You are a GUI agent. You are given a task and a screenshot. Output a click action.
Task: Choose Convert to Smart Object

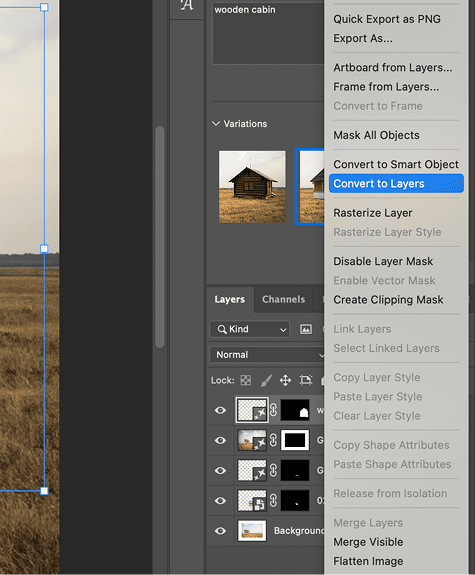[x=396, y=164]
